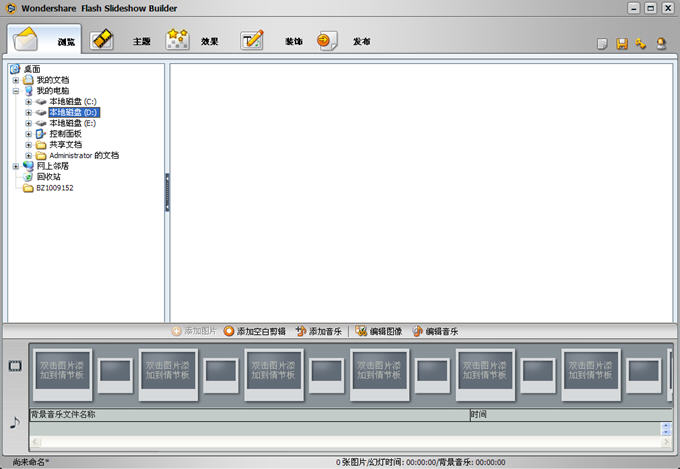Click the key registration icon
Screen dimensions: 680x469
coord(641,44)
